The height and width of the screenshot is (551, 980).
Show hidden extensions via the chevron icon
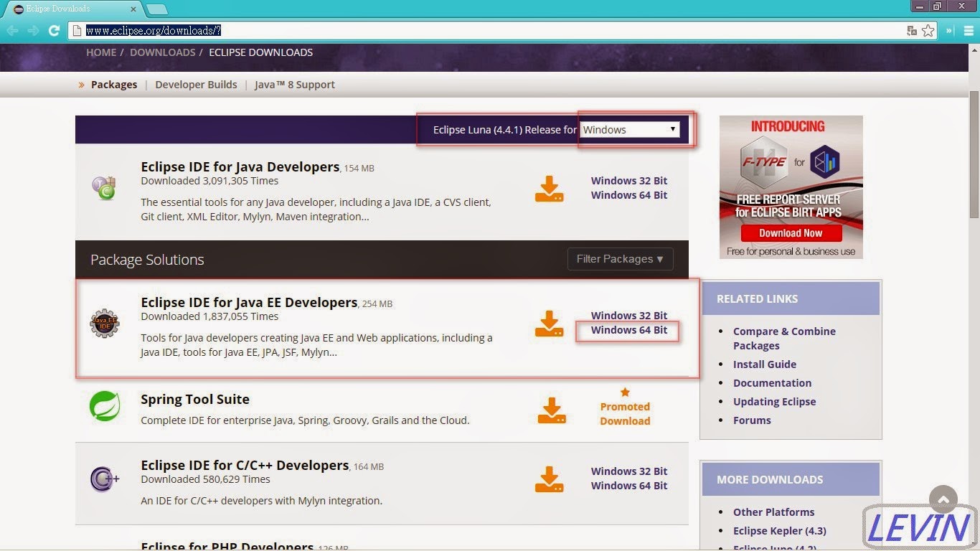pos(950,31)
